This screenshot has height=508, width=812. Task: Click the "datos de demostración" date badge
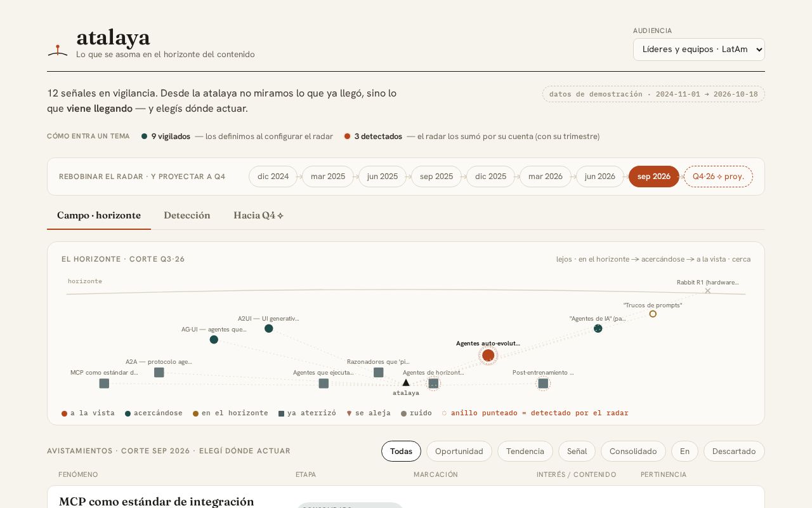(x=653, y=94)
